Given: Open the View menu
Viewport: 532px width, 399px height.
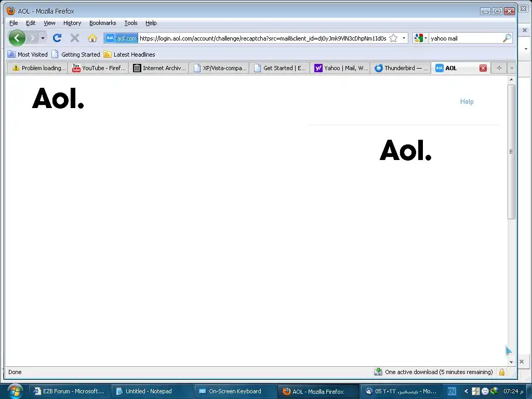Looking at the screenshot, I should click(49, 23).
